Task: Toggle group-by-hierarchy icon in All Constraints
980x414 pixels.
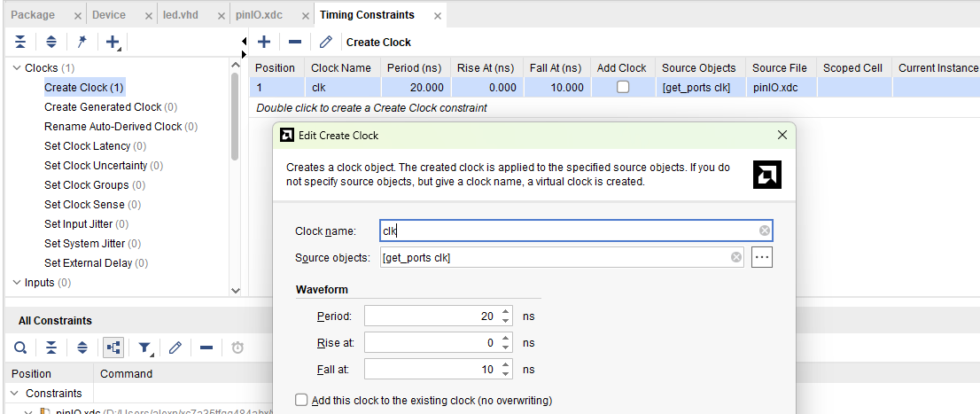Action: click(113, 348)
